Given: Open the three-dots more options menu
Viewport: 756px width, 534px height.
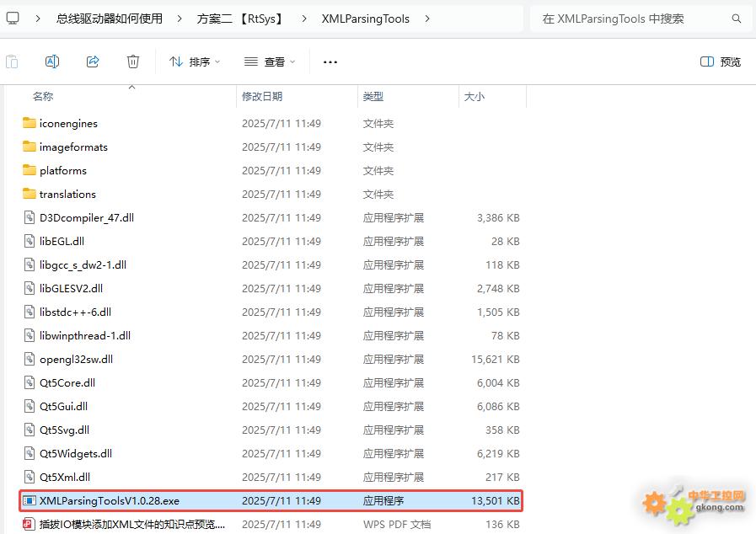Looking at the screenshot, I should click(x=330, y=61).
